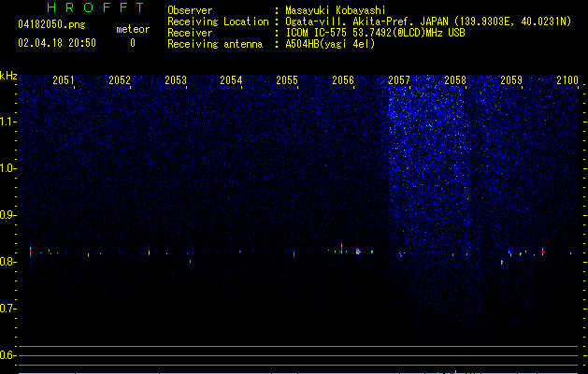Click the Receiving Location label
This screenshot has width=588, height=374.
[218, 22]
